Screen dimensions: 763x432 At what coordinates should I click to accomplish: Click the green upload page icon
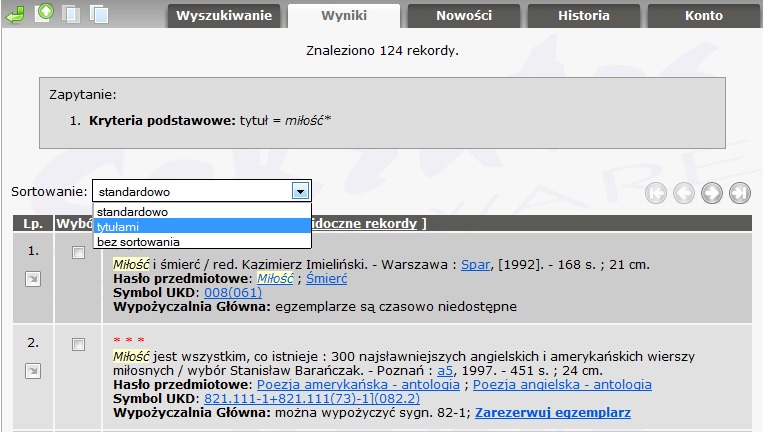pos(45,14)
